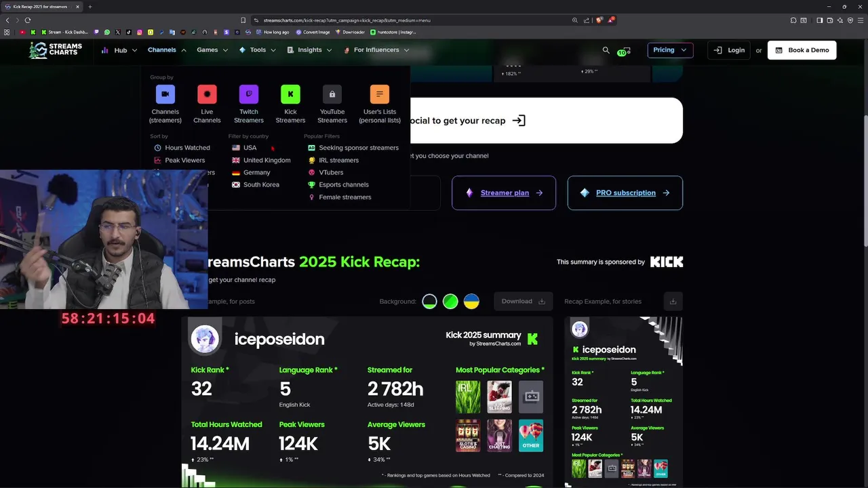The height and width of the screenshot is (488, 868).
Task: Open the Convert Image bookmark
Action: (313, 32)
